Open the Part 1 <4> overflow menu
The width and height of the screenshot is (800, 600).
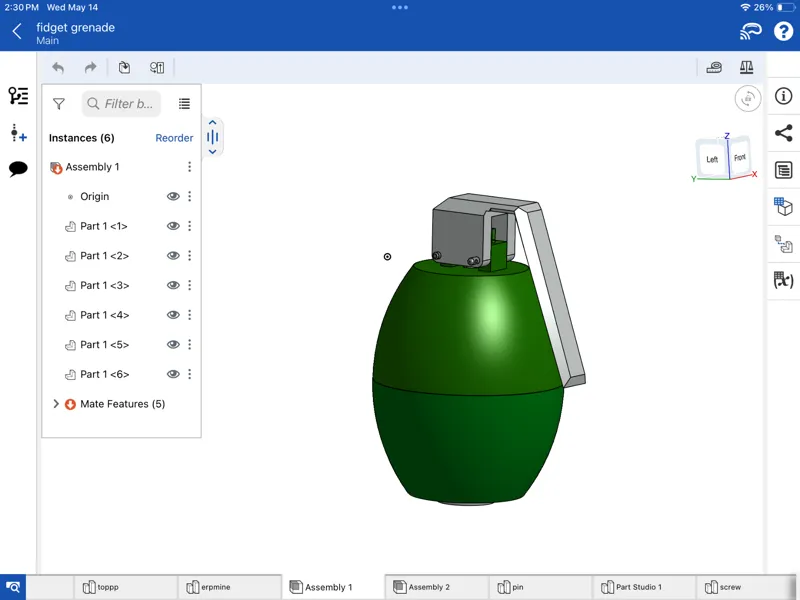(189, 315)
